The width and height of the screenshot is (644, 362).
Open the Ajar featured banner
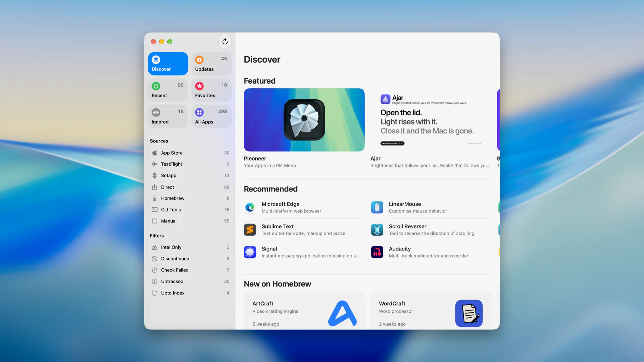pyautogui.click(x=430, y=120)
